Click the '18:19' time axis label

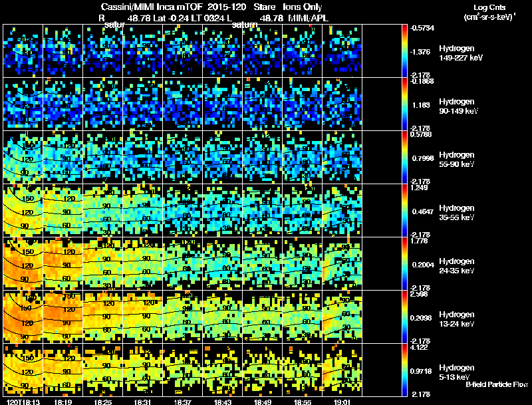63,402
